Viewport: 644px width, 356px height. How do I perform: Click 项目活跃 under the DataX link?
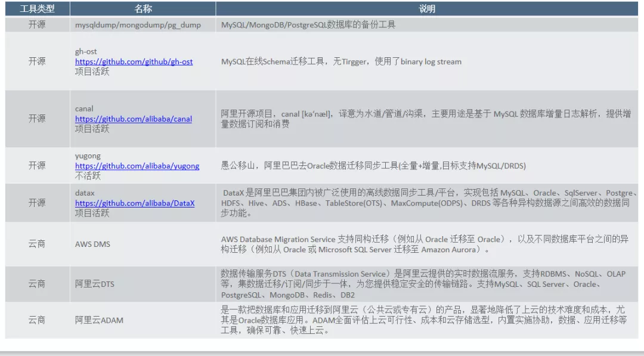92,213
